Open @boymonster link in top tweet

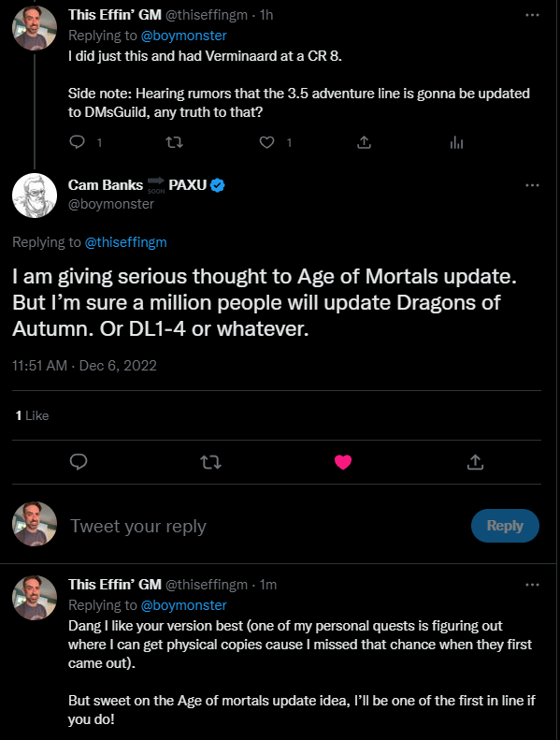click(183, 36)
